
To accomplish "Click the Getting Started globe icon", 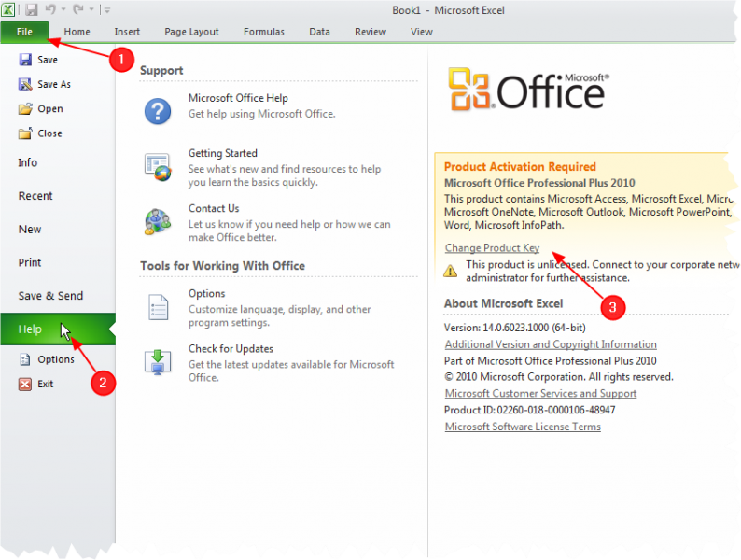I will tap(158, 167).
